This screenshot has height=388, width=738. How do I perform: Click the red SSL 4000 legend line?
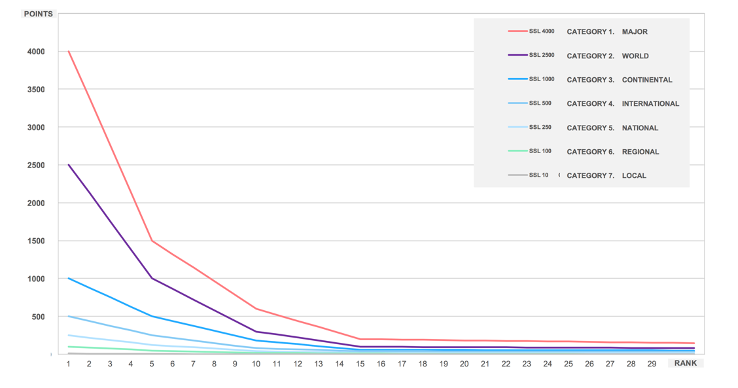coord(518,32)
